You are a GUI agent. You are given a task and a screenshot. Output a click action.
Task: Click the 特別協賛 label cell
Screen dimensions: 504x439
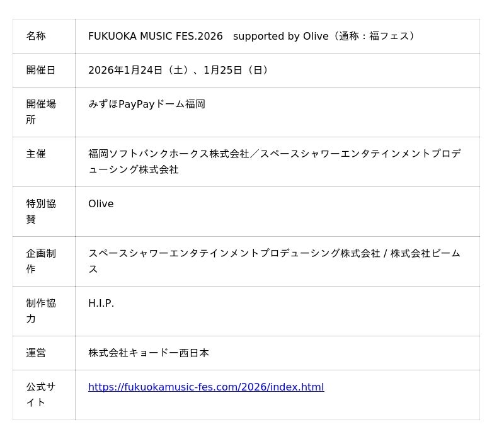pos(41,211)
